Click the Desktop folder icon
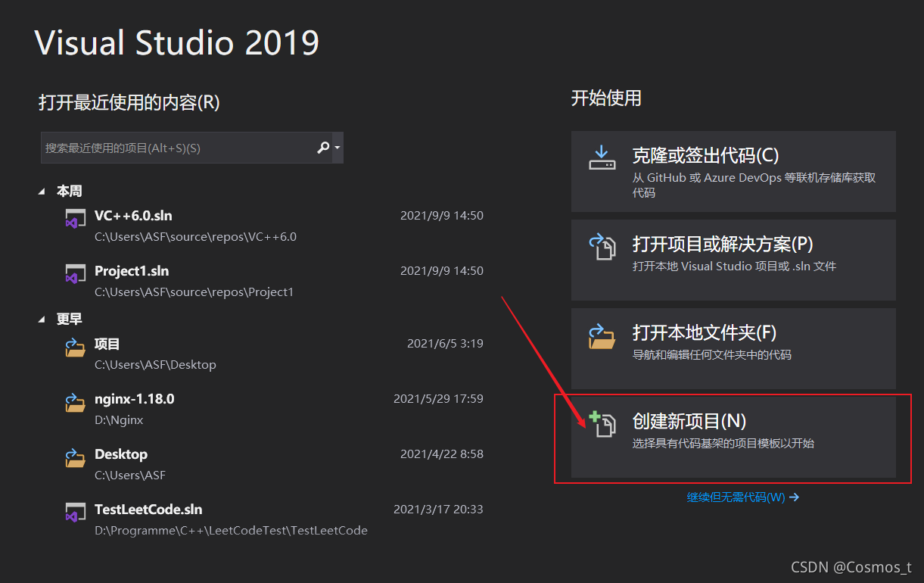This screenshot has height=583, width=924. [x=75, y=457]
